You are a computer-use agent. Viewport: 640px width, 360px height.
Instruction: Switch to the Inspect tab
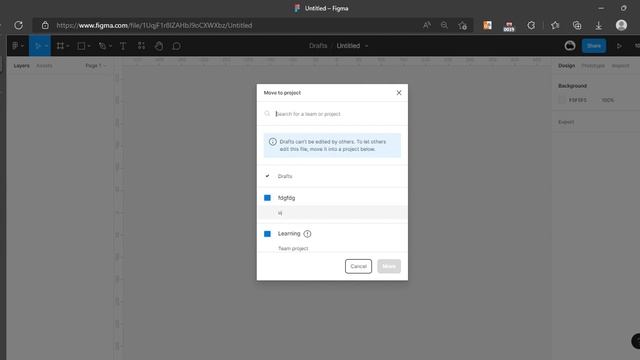pos(620,66)
